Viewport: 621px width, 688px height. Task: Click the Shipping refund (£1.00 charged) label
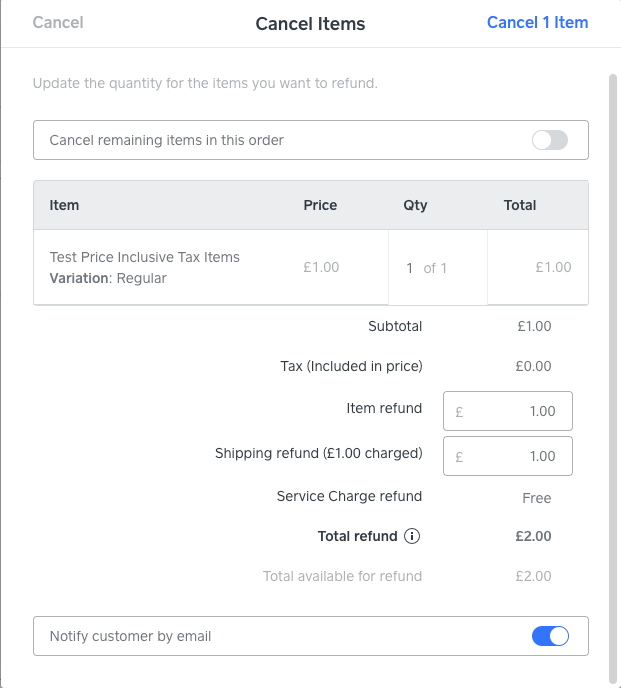click(x=318, y=453)
